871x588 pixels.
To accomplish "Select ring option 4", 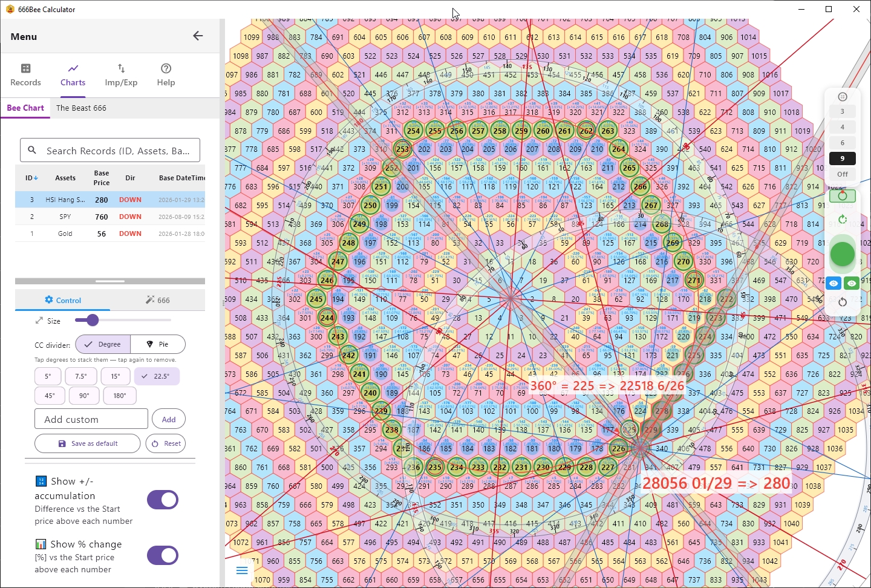I will point(842,127).
